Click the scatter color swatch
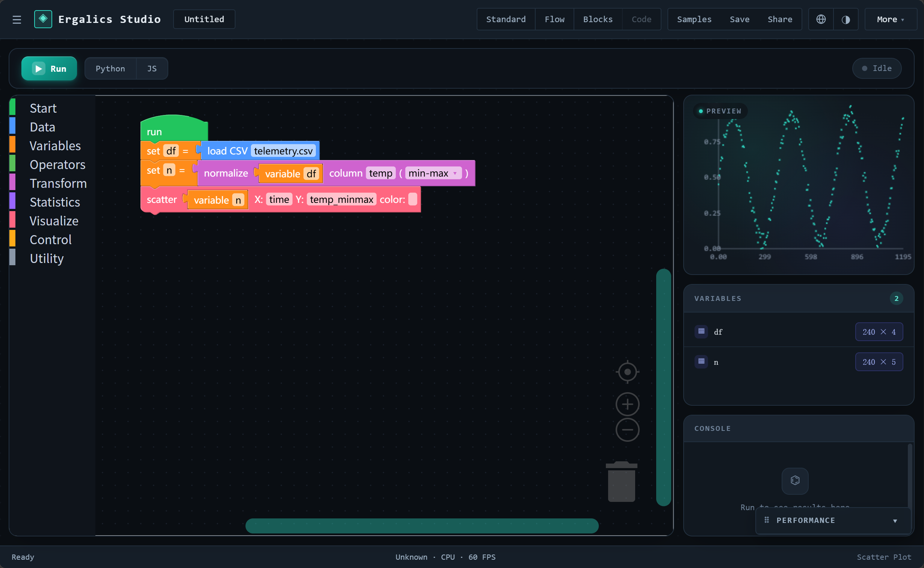Screen dimensions: 924x568 [x=412, y=199]
